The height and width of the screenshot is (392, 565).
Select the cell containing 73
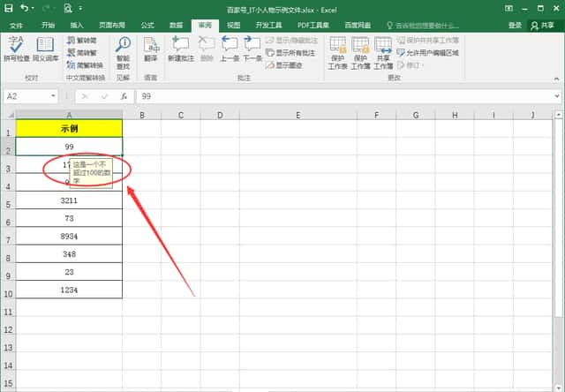pyautogui.click(x=69, y=218)
